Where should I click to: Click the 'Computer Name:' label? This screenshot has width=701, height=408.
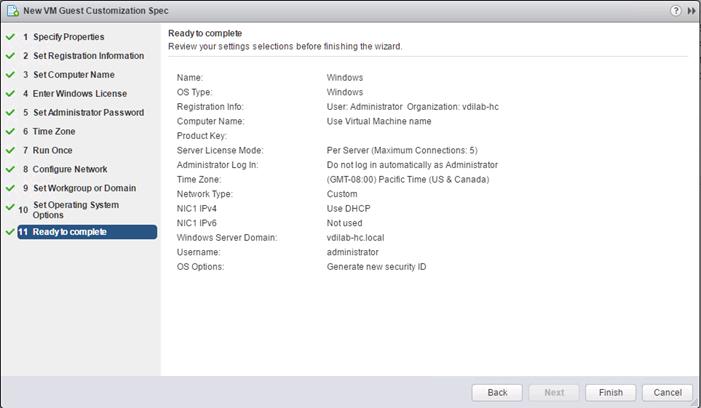[211, 121]
